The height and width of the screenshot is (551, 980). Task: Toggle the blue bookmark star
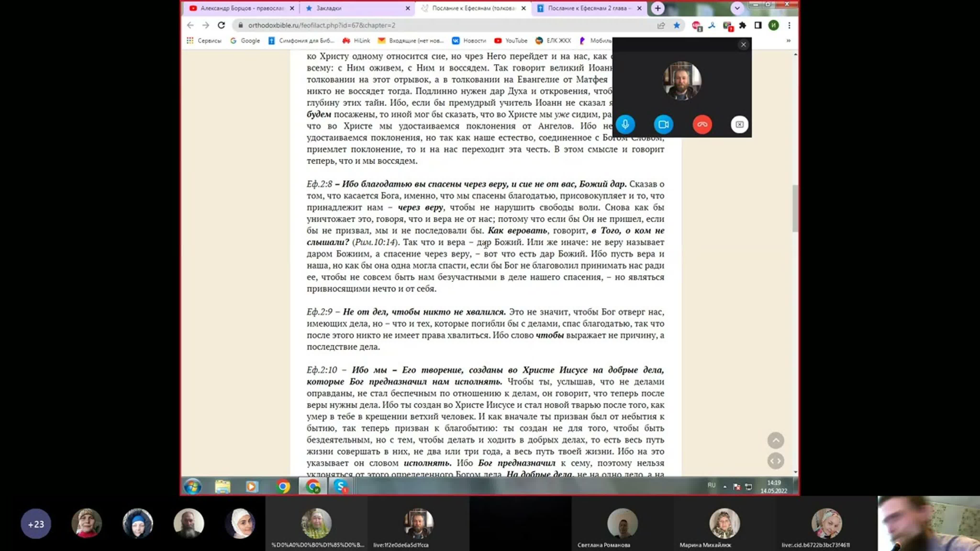tap(676, 26)
